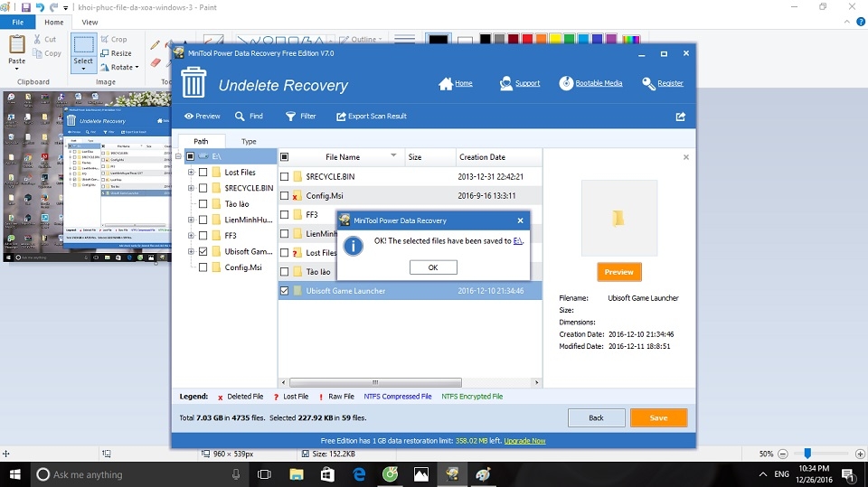Switch to Paint's Home tab
868x487 pixels.
click(53, 22)
